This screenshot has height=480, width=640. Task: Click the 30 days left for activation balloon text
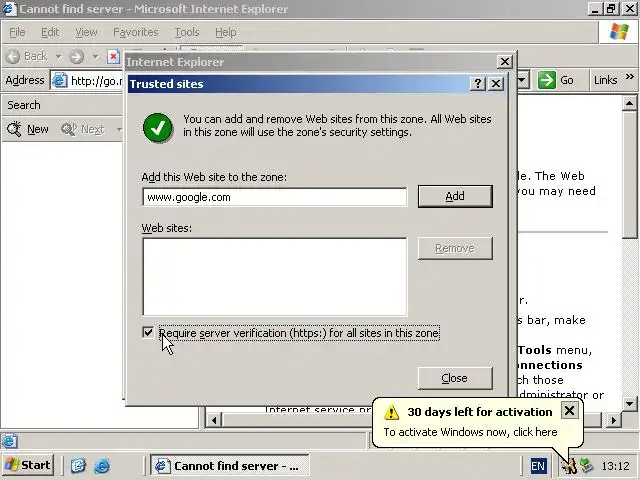(479, 412)
